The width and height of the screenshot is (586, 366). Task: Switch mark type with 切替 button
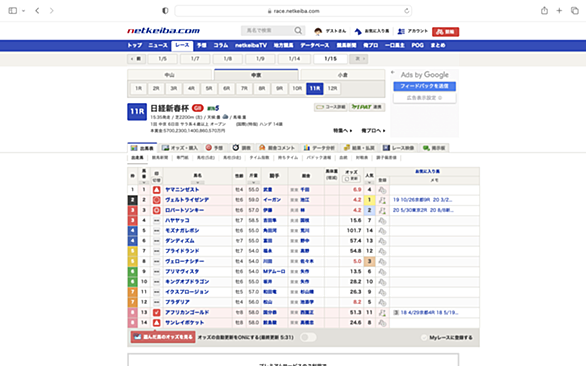pos(157,180)
